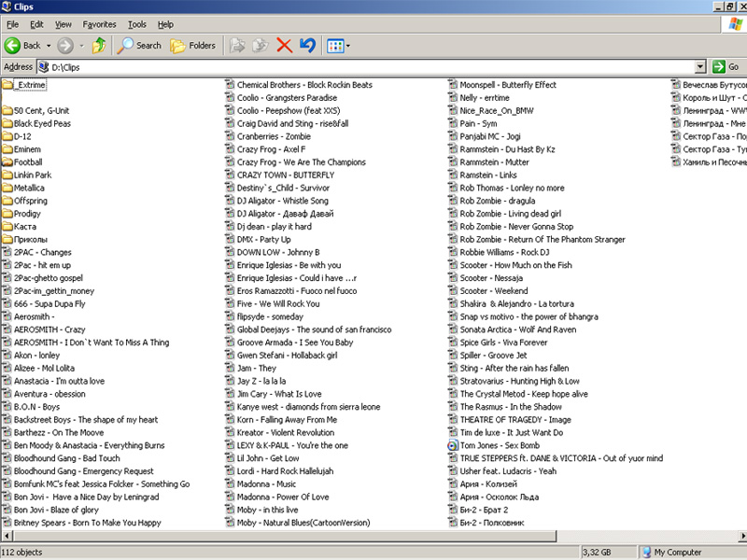Click the Tom Jones - Sex Bomb file icon

coord(453,446)
